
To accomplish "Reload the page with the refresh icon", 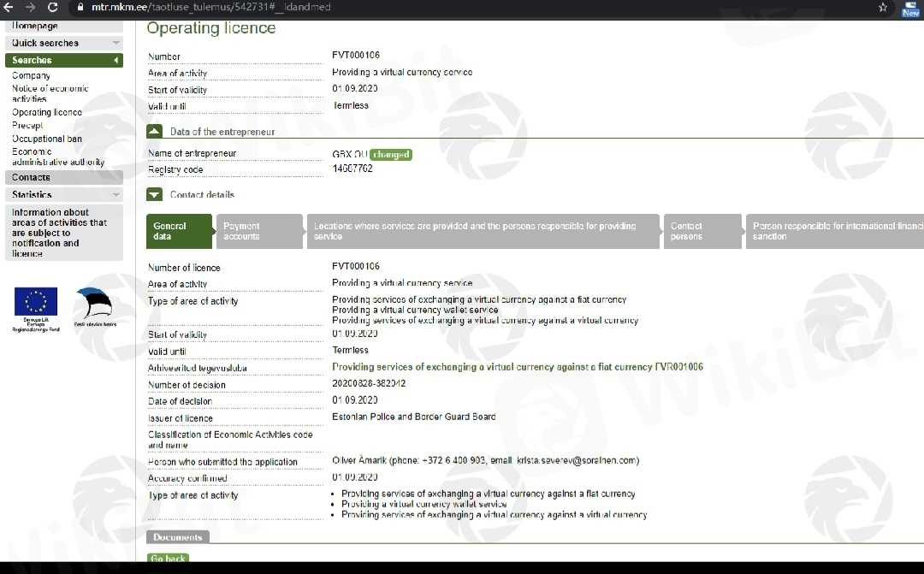I will click(x=53, y=7).
